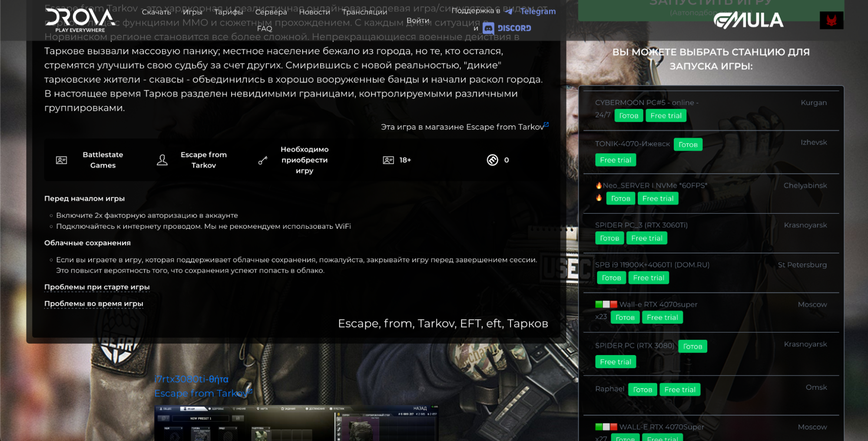Select TONIK-4070-Ижевск station name

(x=632, y=144)
